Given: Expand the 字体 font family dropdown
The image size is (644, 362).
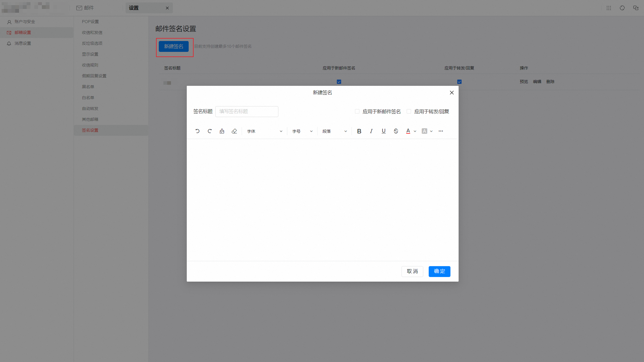Looking at the screenshot, I should [x=265, y=131].
